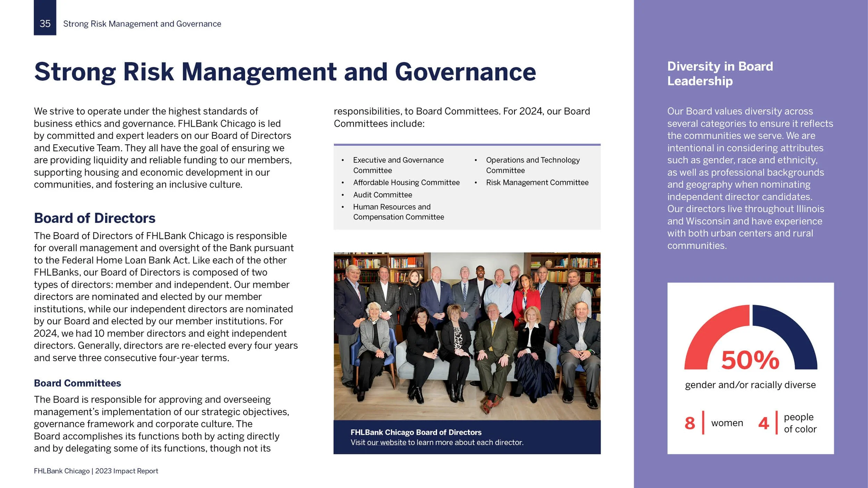Click the 'FHLBank Chicago | 2023 Impact Report' footer
Image resolution: width=868 pixels, height=488 pixels.
96,471
